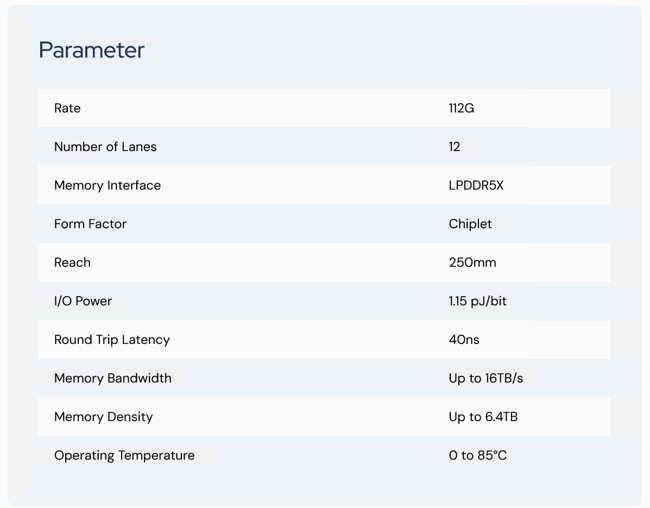Select the 250mm reach value
The height and width of the screenshot is (508, 650).
[x=472, y=262]
